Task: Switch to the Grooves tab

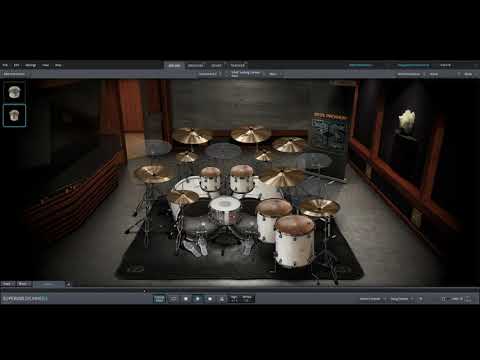Action: (195, 65)
